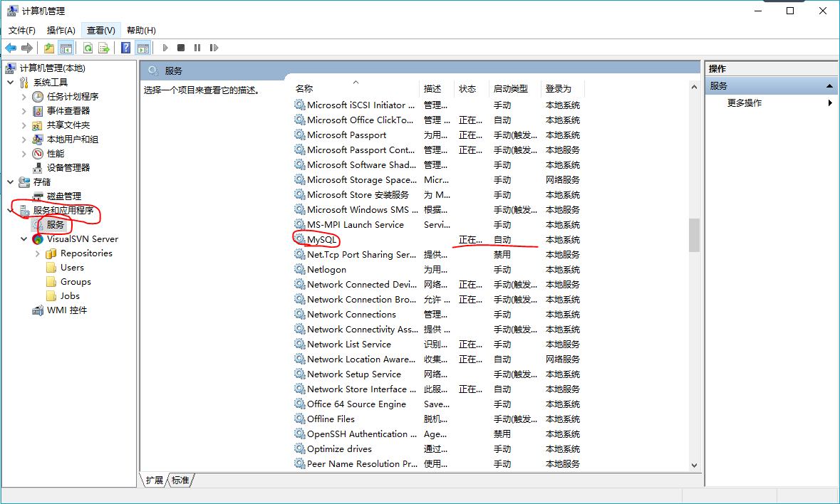
Task: Open Device Manager (设备管理器) node
Action: [x=68, y=168]
